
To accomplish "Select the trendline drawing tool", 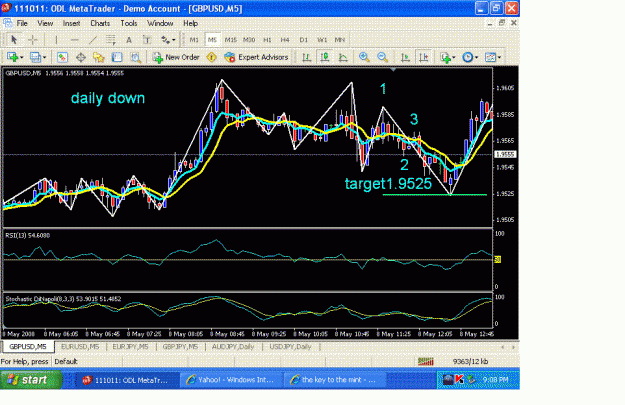I will pyautogui.click(x=92, y=39).
